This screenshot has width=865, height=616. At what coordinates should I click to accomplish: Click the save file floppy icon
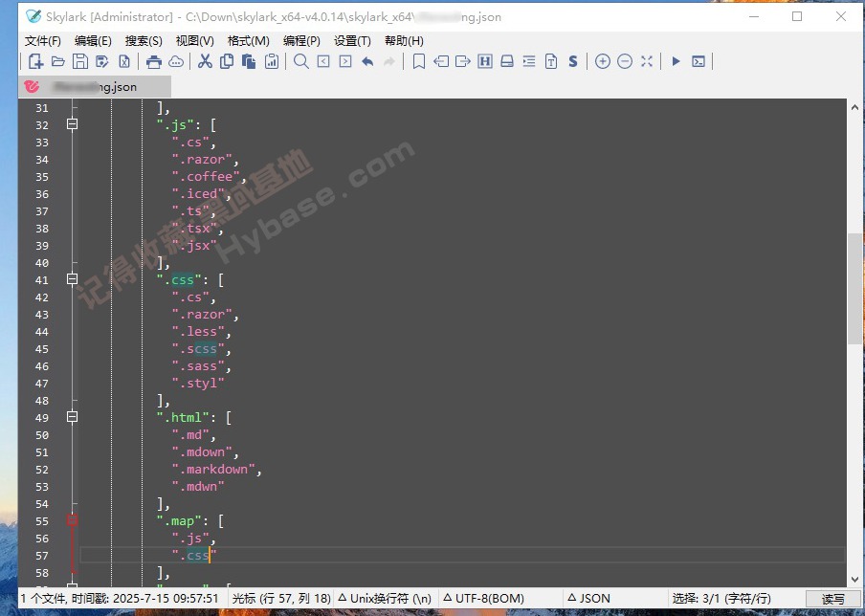[x=80, y=61]
